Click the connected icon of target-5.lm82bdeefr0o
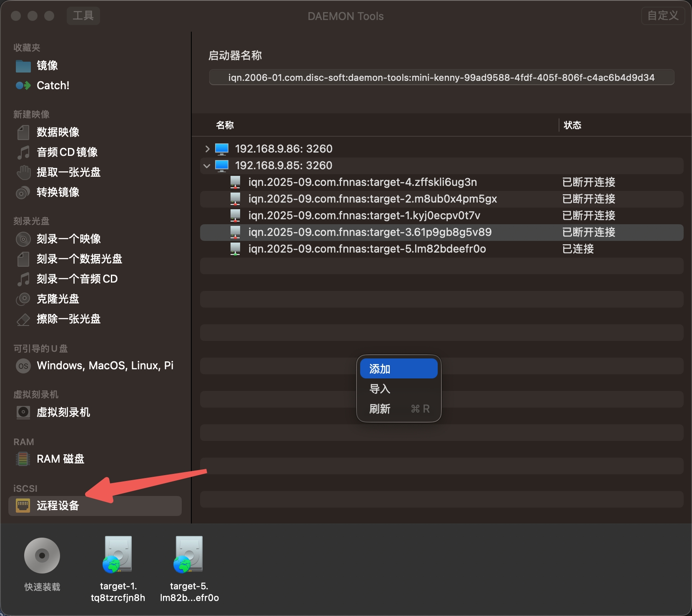692x616 pixels. click(236, 249)
